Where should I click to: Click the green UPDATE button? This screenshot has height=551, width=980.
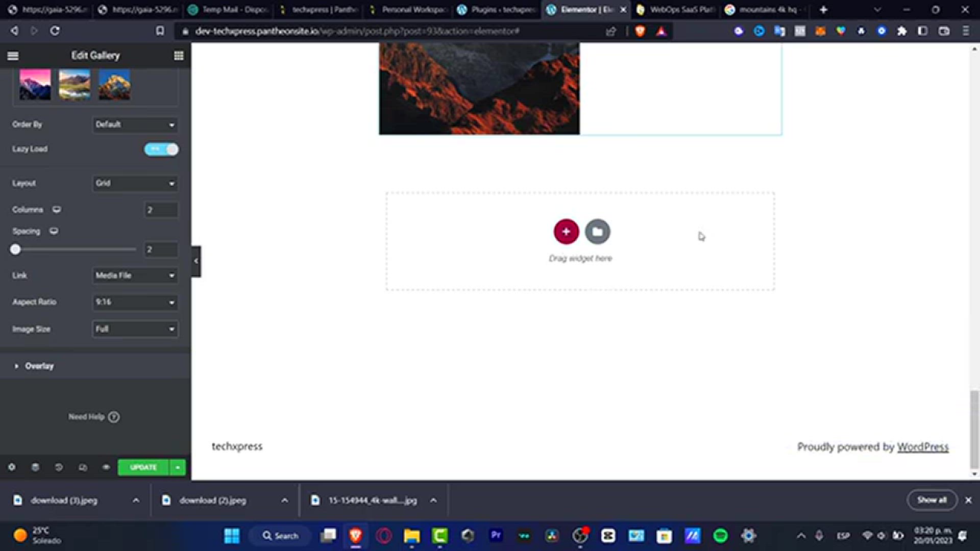[143, 467]
